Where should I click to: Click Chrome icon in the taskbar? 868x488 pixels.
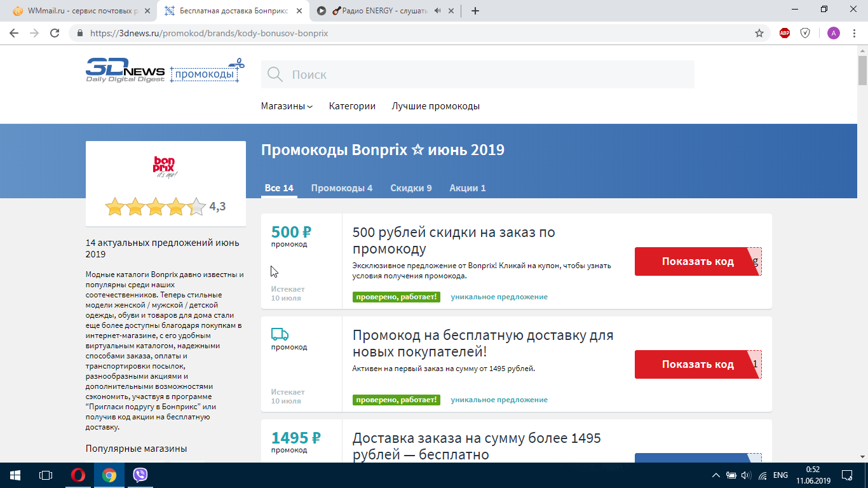coord(109,475)
